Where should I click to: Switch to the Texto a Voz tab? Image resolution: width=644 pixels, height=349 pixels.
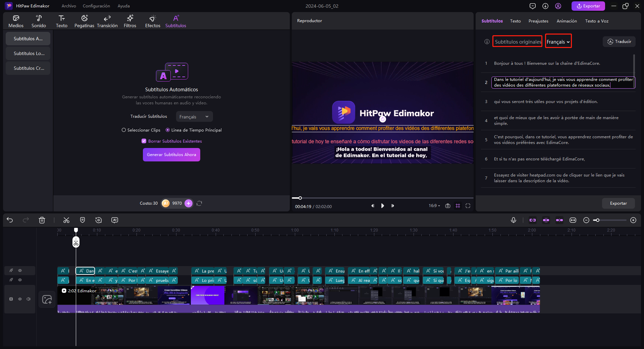(x=597, y=21)
